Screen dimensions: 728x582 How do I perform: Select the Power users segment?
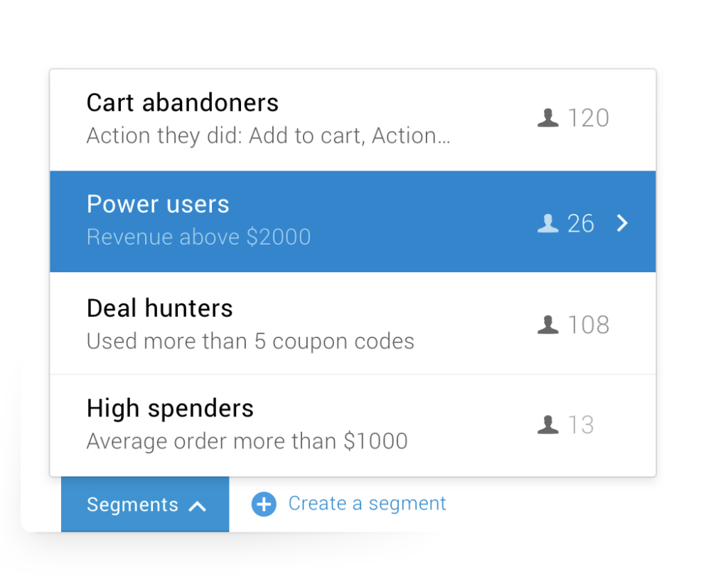[353, 222]
